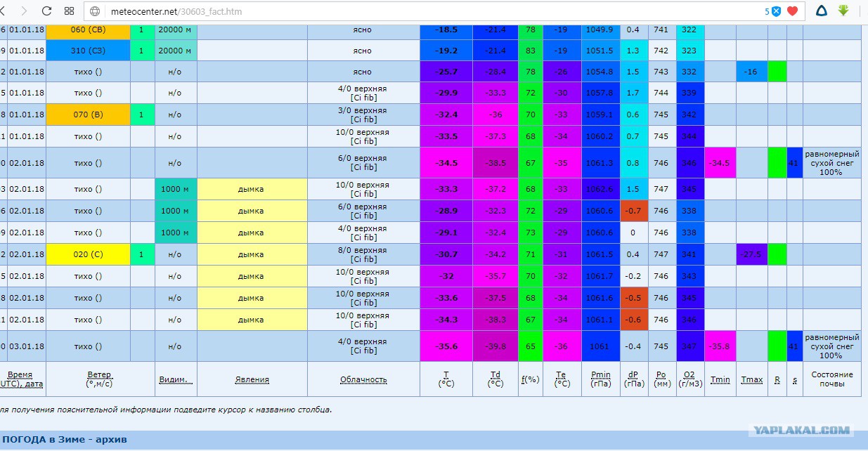868x451 pixels.
Task: Click the dP value -0.6
Action: coord(633,320)
